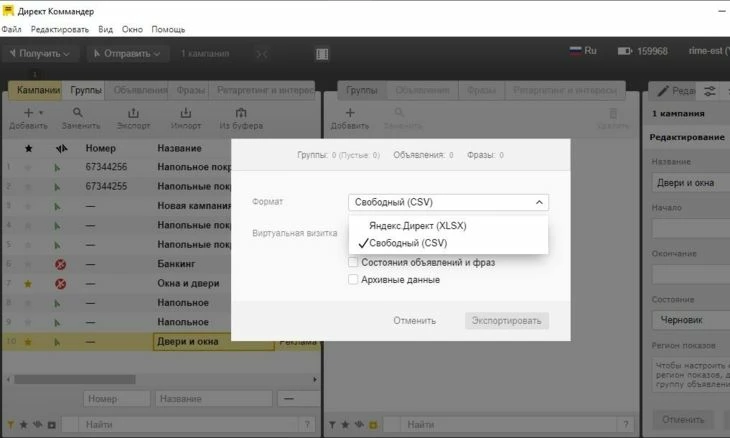730x438 pixels.
Task: Open the Состояние dropdown showing Черновик
Action: pos(691,320)
